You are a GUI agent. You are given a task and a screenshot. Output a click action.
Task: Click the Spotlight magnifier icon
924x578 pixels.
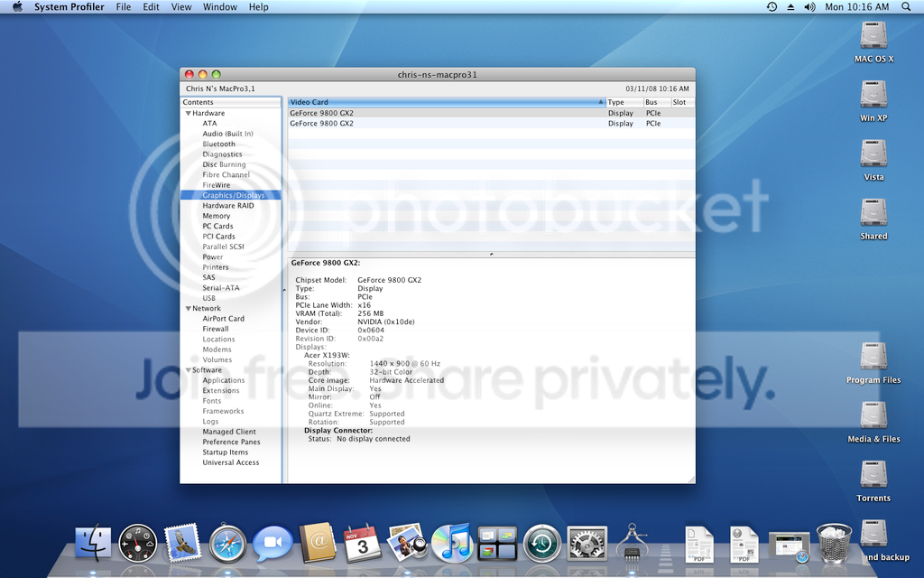click(906, 7)
